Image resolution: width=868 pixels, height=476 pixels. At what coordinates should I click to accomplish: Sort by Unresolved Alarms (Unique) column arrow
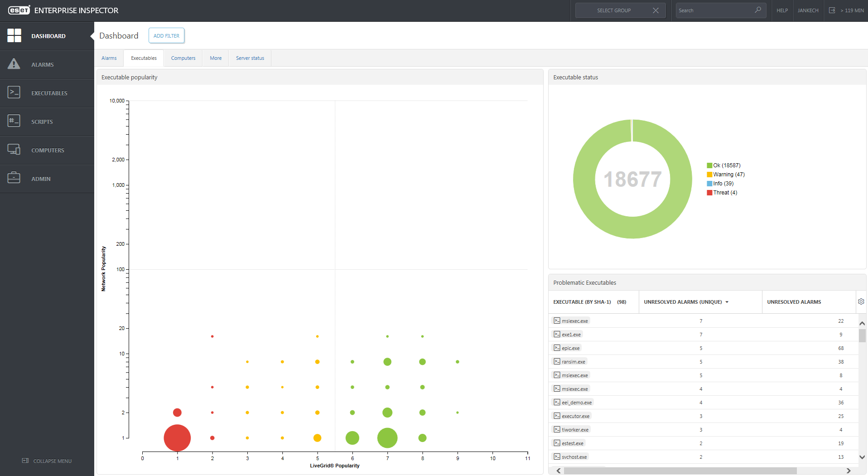(x=727, y=302)
